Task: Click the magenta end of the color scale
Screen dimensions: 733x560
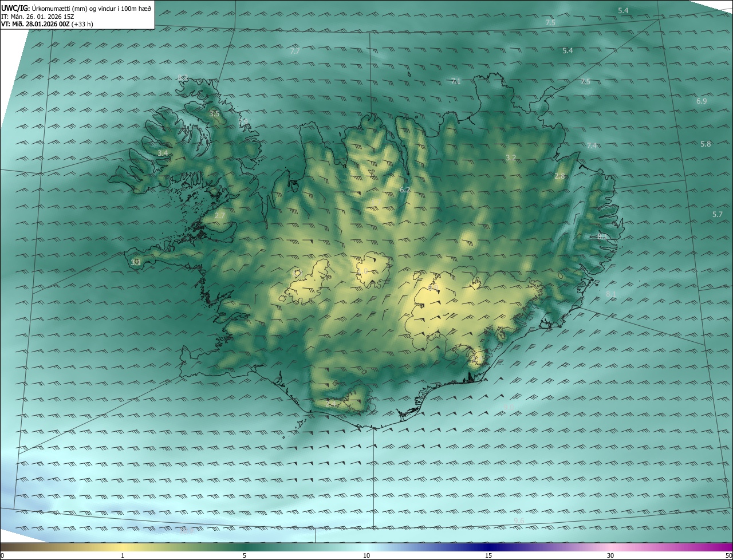Action: 723,547
